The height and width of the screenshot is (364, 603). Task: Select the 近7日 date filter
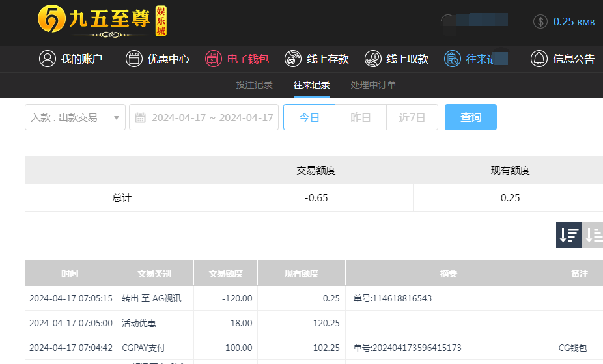click(412, 117)
